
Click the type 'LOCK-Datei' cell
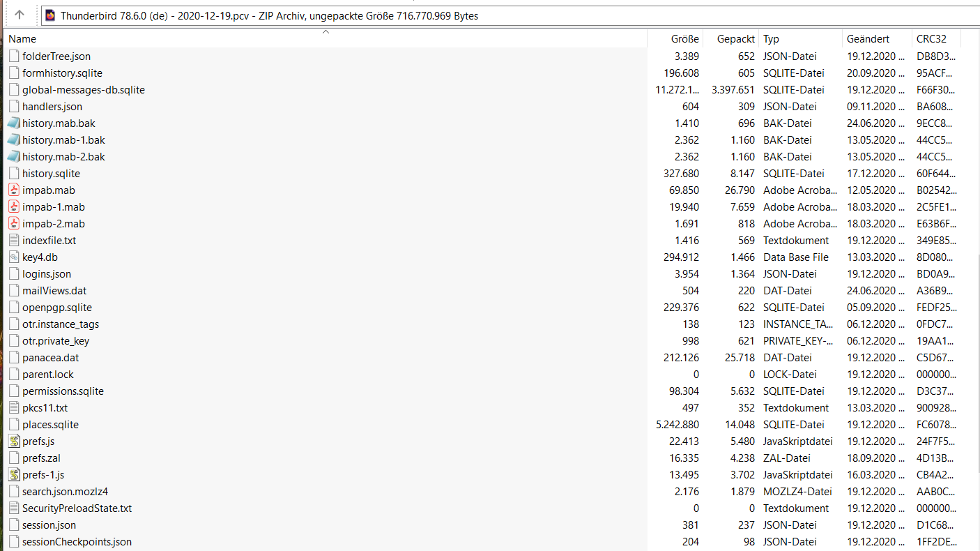(x=790, y=375)
